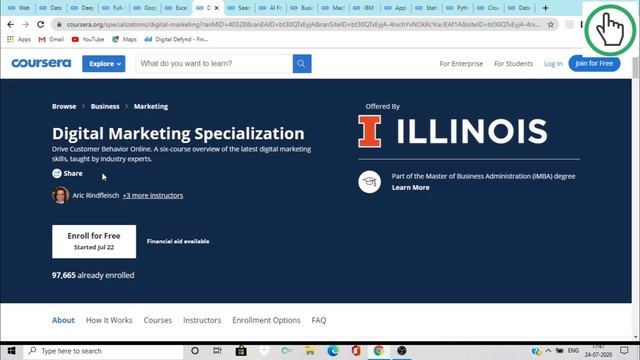Viewport: 640px width, 360px height.
Task: Switch to the Deep browser tab
Action: (x=82, y=8)
